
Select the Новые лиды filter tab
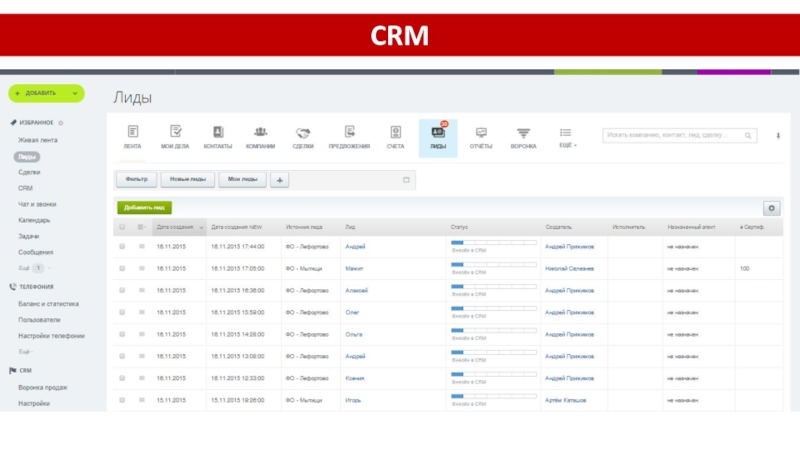[x=188, y=180]
